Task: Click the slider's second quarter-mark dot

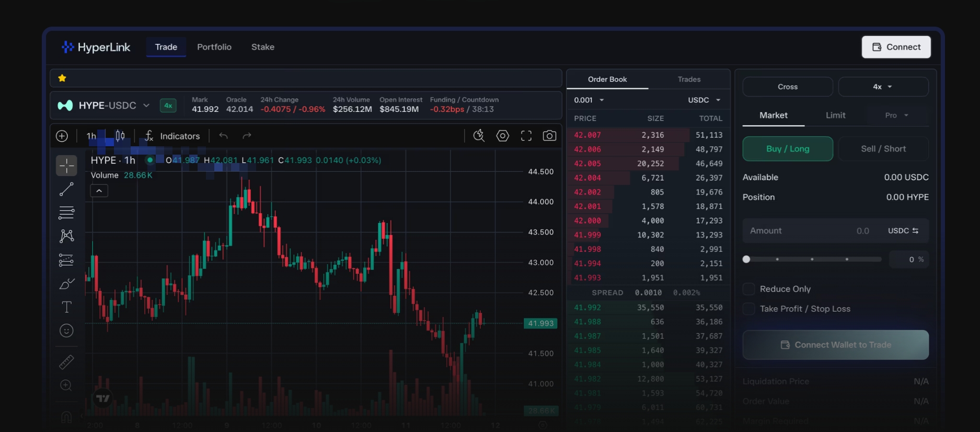Action: (x=812, y=259)
